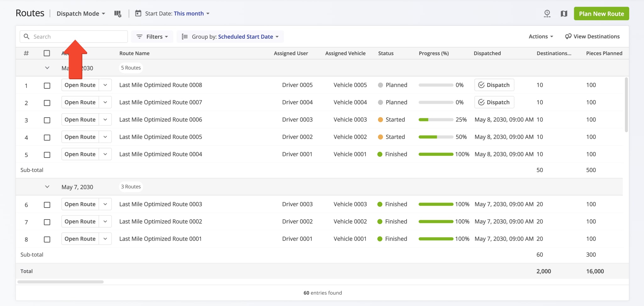
Task: Check the box for Last Mile Optimized Route 0008
Action: [x=47, y=86]
